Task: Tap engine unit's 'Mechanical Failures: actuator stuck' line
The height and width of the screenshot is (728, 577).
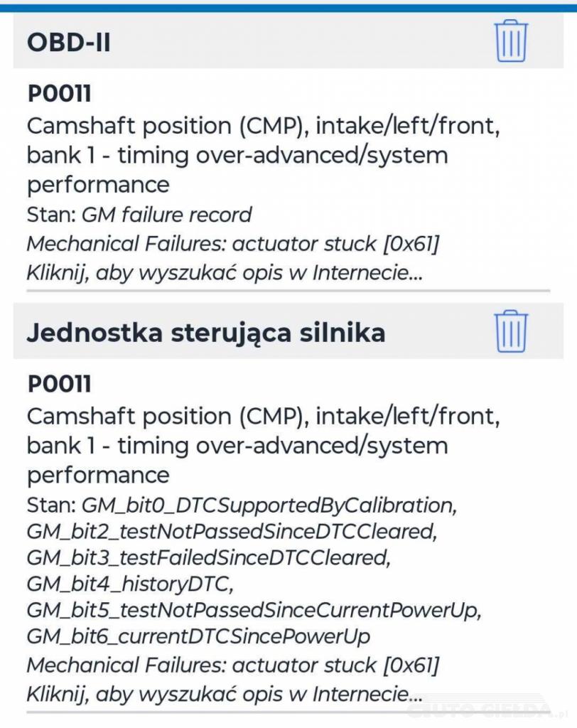Action: coord(233,665)
